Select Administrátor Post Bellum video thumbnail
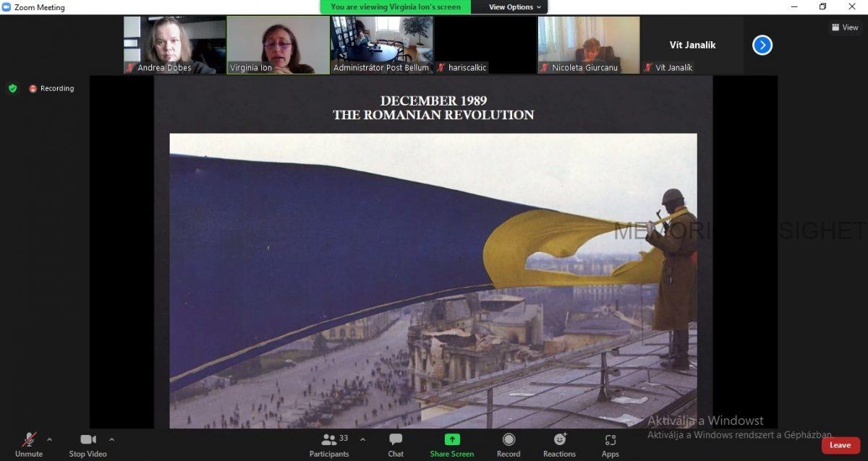 click(x=382, y=45)
